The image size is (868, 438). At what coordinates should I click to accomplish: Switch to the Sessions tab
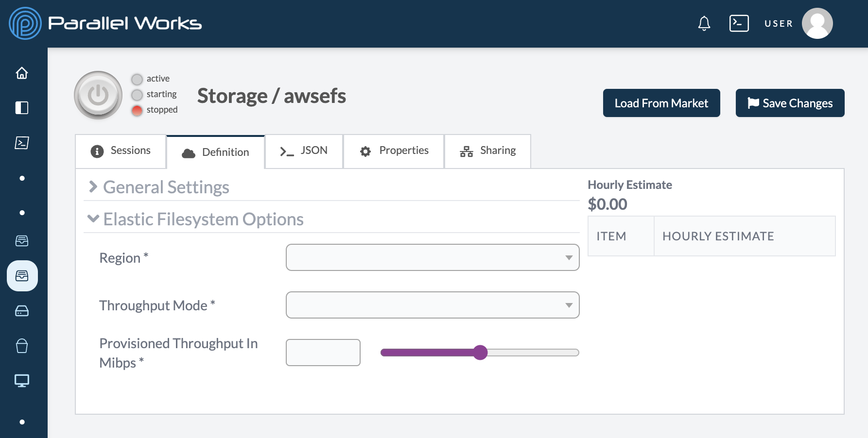pos(121,151)
